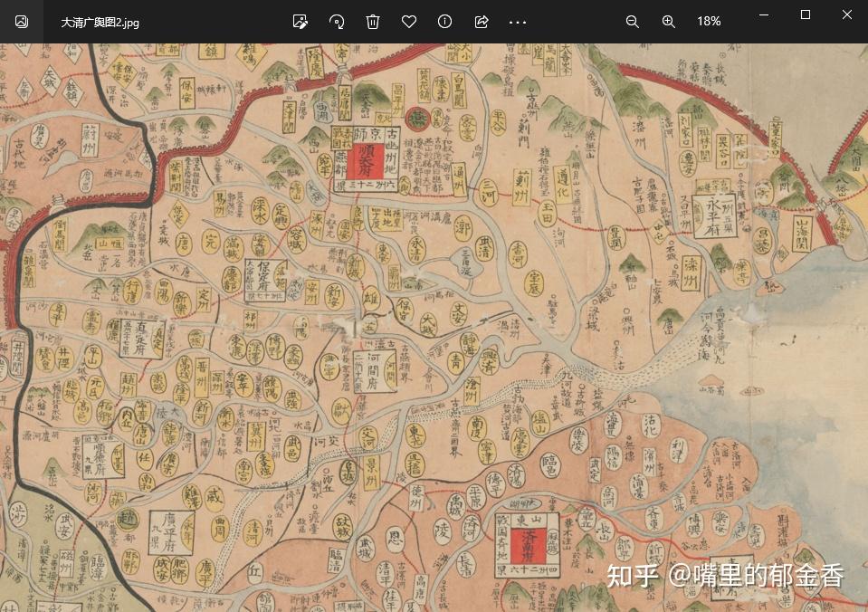Open the Edit image tool
This screenshot has height=612, width=868.
[x=300, y=22]
